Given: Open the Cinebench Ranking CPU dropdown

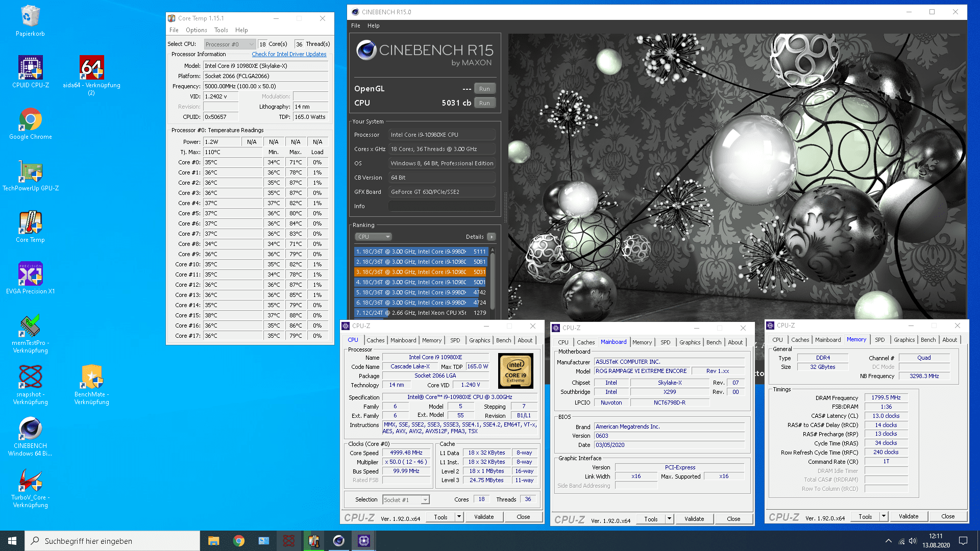Looking at the screenshot, I should pyautogui.click(x=373, y=237).
